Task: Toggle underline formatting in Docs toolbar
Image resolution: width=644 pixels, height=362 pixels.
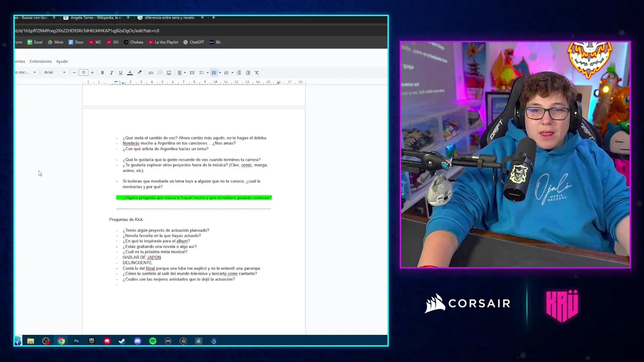Action: (x=120, y=72)
